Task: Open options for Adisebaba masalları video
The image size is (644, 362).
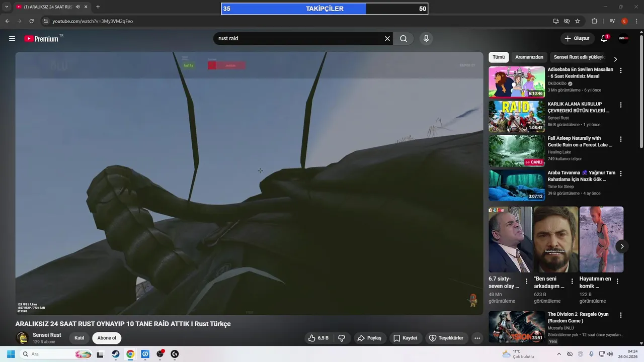Action: tap(621, 71)
